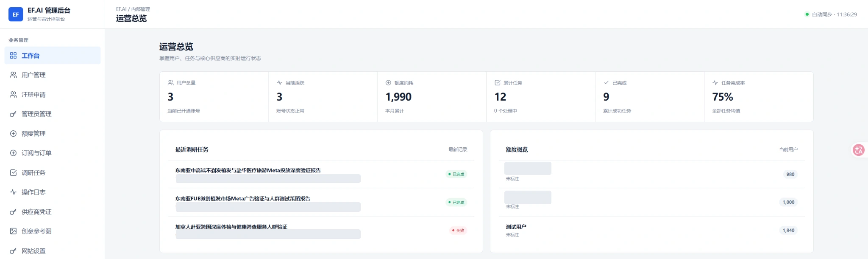This screenshot has width=868, height=259.
Task: Click the 1,000 quota badge
Action: tap(788, 203)
